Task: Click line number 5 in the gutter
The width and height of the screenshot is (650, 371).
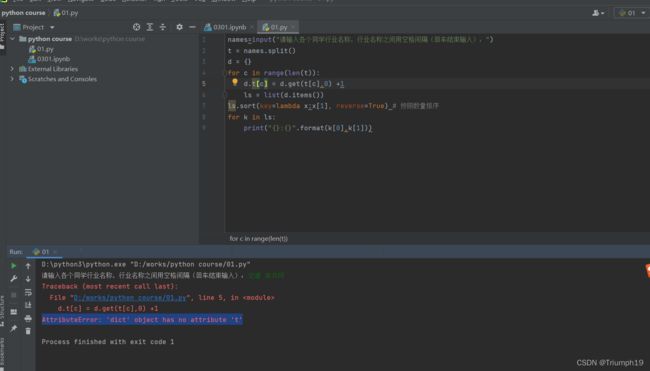Action: point(204,84)
